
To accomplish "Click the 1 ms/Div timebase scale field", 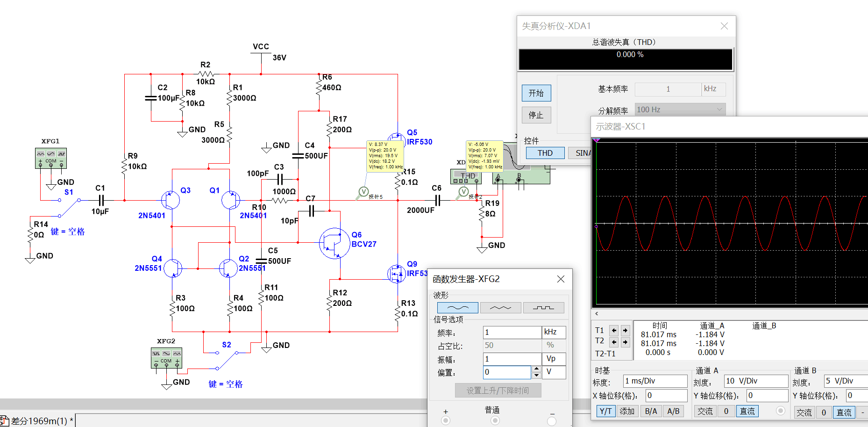I will click(655, 381).
